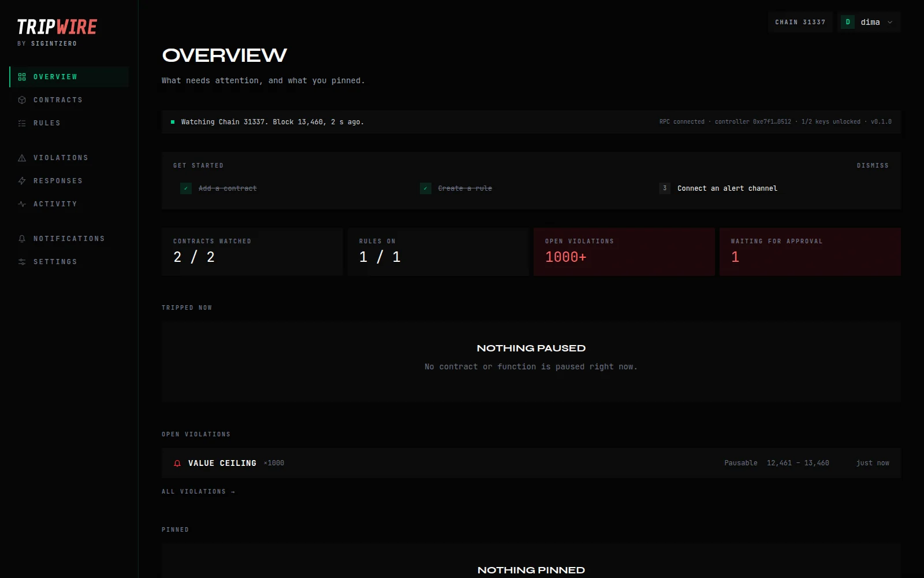Click the Violations warning triangle icon
This screenshot has height=578, width=924.
click(22, 158)
